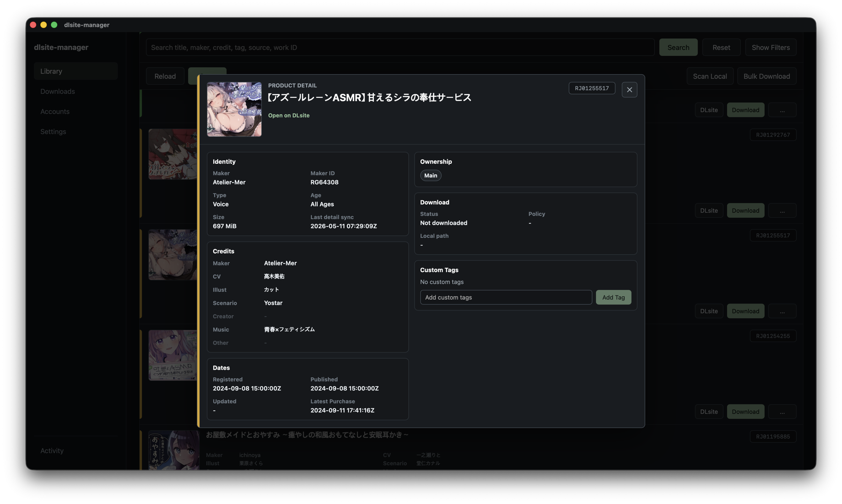
Task: Open DLsite button below RJ01254255 badge
Action: point(709,412)
